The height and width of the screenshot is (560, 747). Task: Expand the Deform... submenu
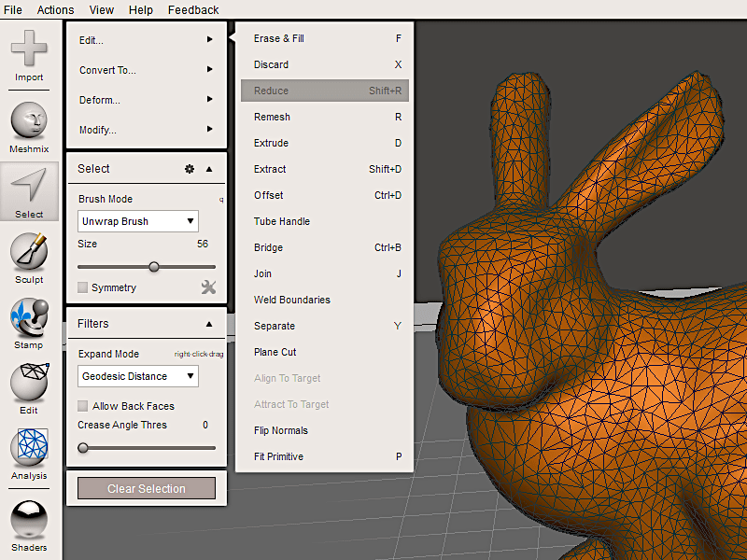pyautogui.click(x=147, y=100)
